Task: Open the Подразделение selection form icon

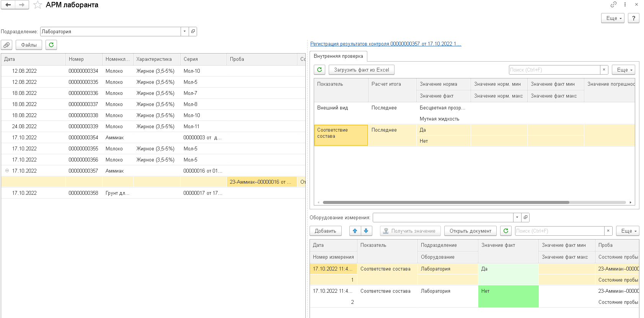Action: 193,31
